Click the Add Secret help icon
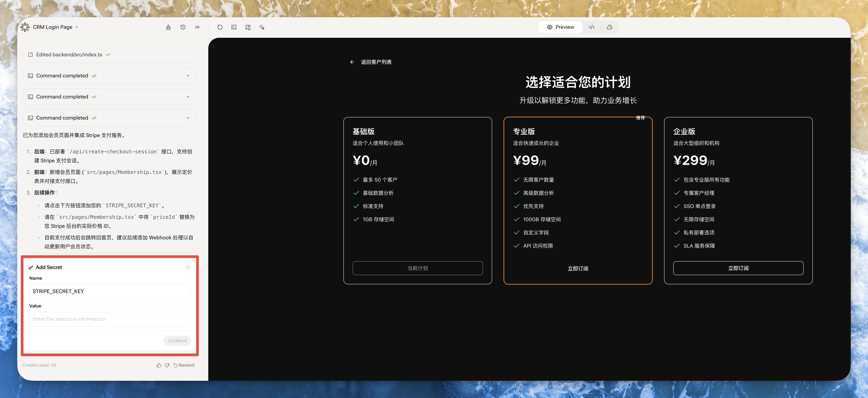This screenshot has width=868, height=398. (x=188, y=267)
